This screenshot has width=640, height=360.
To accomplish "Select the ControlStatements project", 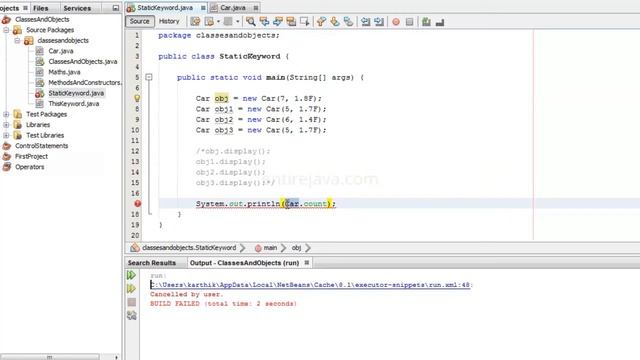I will [42, 146].
